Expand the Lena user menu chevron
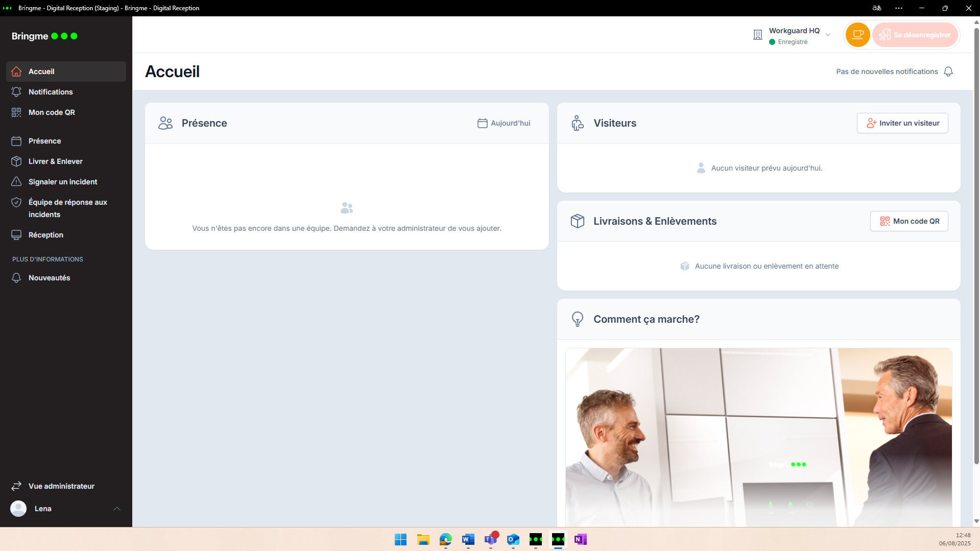This screenshot has width=980, height=551. pyautogui.click(x=117, y=509)
